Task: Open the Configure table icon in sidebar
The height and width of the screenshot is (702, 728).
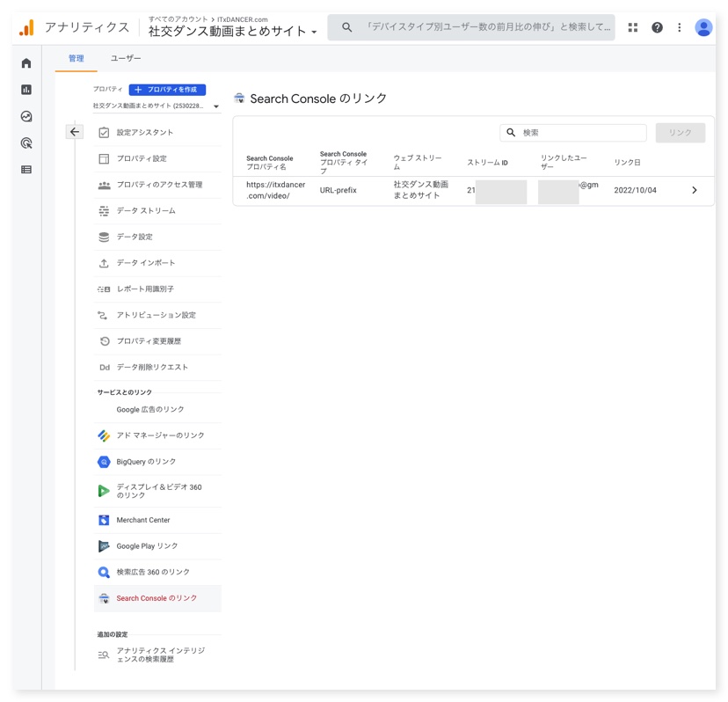Action: click(x=26, y=170)
